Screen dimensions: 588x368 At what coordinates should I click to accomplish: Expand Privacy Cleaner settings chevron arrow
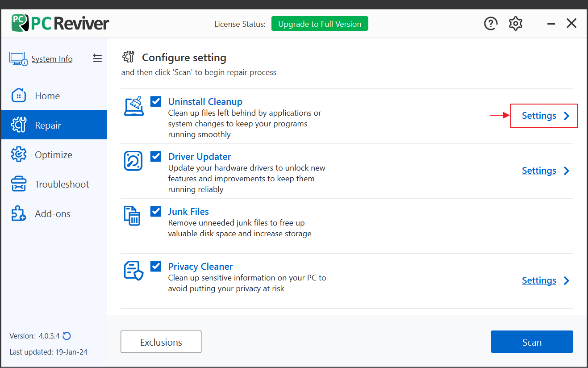click(567, 280)
